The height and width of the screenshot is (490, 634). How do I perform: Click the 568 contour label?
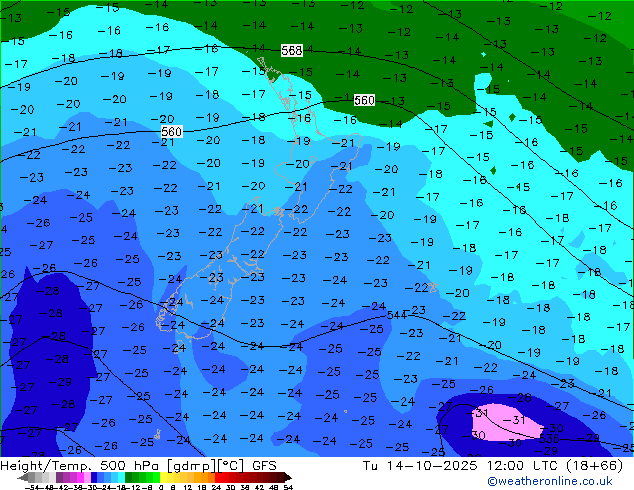pos(292,51)
